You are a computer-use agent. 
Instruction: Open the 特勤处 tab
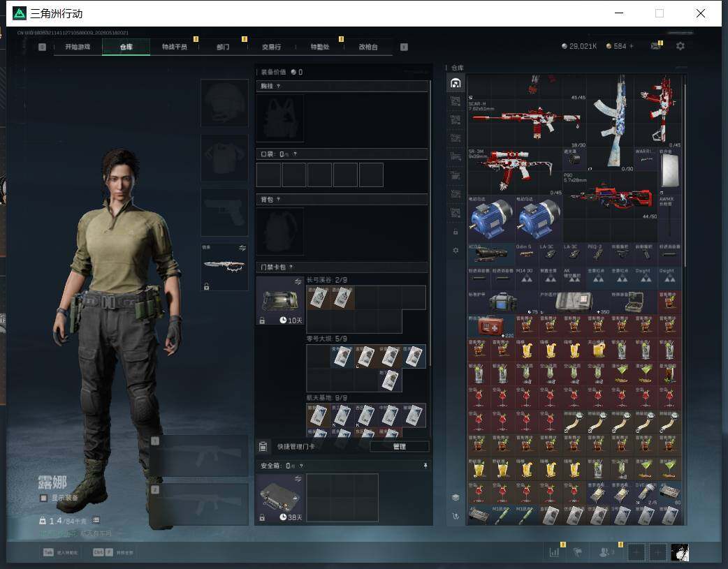[320, 47]
